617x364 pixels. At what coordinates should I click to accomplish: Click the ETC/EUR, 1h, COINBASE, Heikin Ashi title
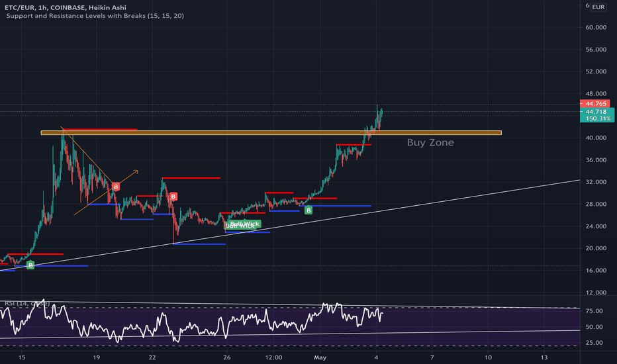pyautogui.click(x=66, y=7)
